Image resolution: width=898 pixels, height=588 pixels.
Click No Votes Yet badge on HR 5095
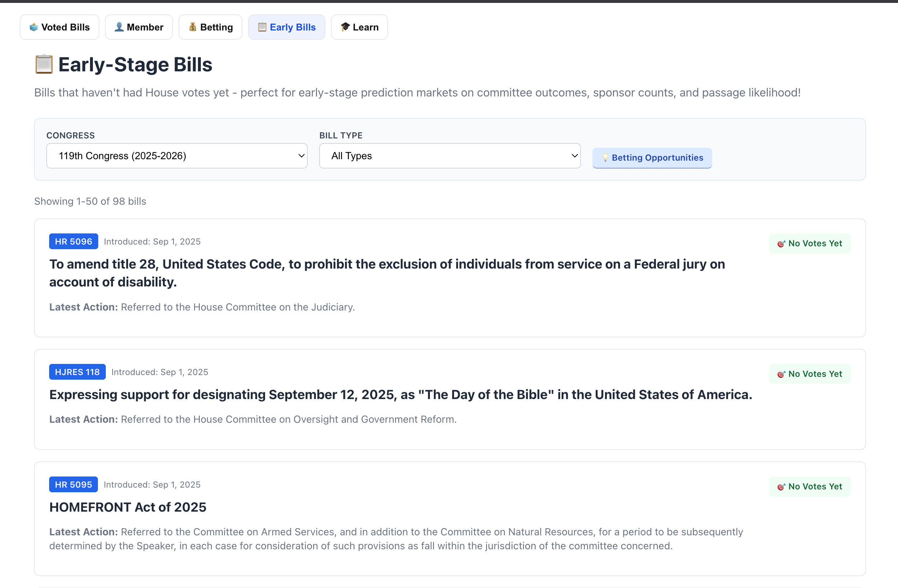click(810, 487)
